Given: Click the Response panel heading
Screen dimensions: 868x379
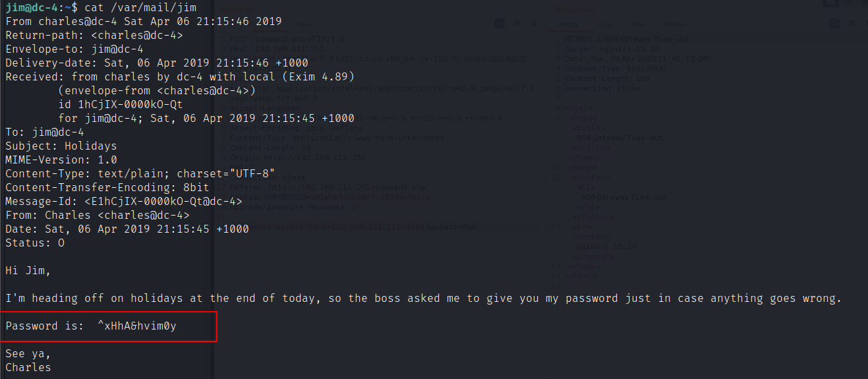Looking at the screenshot, I should (573, 10).
